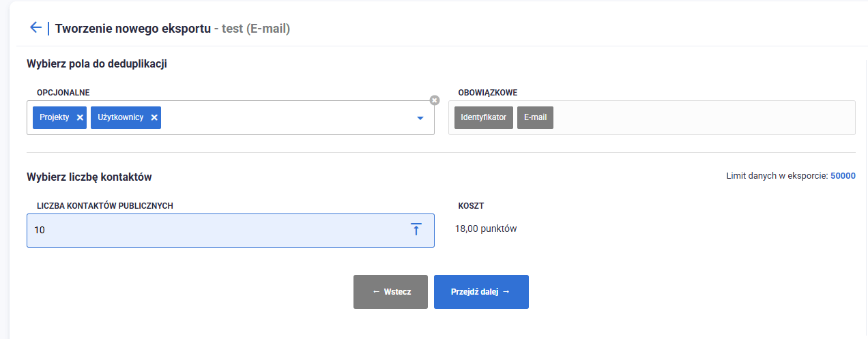
Task: Click the Wybierz pola do deduplikacji heading
Action: click(x=97, y=64)
